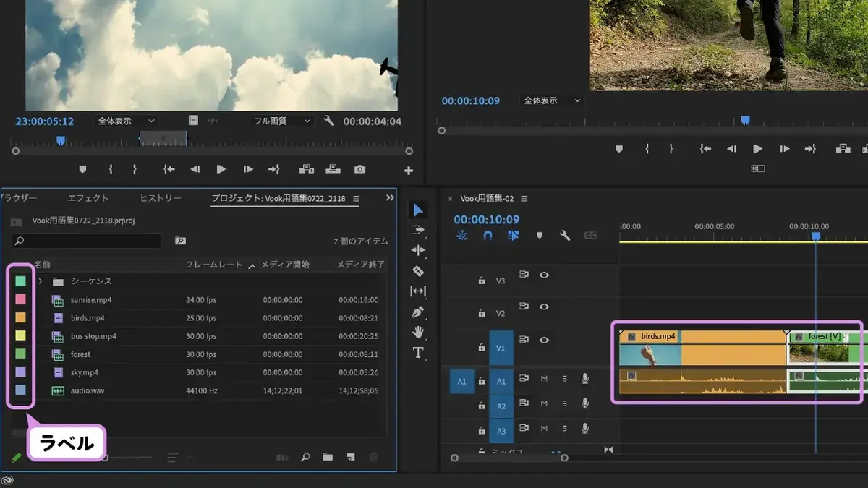Click the Export Frame camera icon
The image size is (868, 488).
359,169
